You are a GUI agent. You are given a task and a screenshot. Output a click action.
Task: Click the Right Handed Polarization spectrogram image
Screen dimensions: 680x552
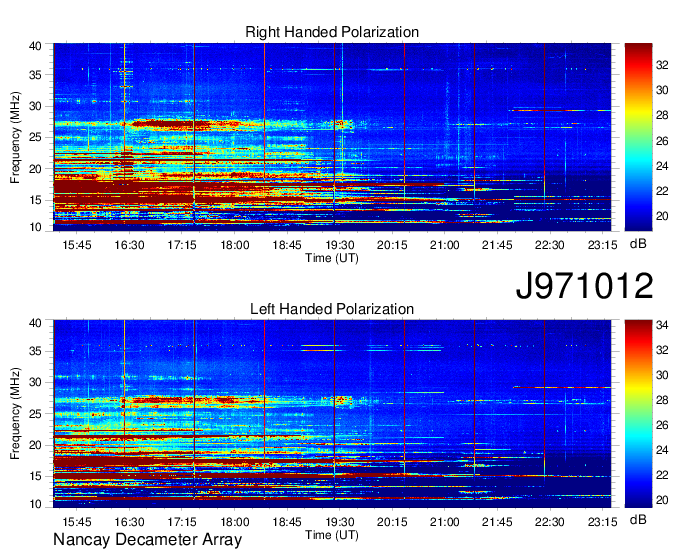point(332,137)
